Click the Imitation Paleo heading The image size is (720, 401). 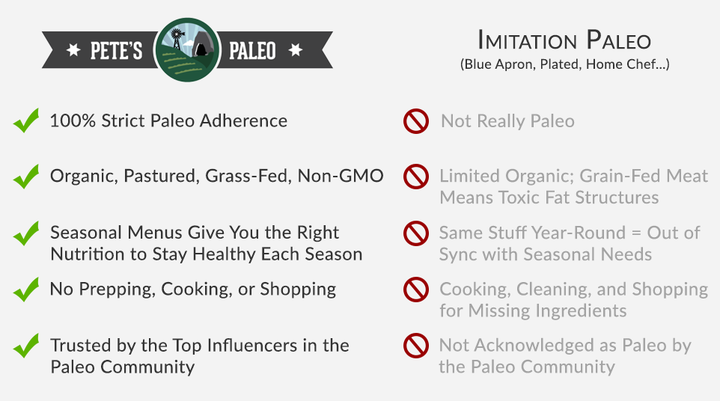[564, 41]
